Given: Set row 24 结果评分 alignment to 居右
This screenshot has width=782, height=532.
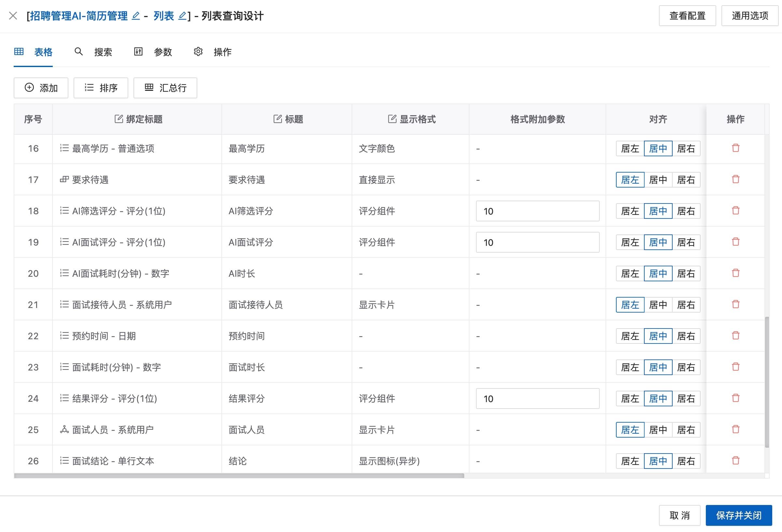Looking at the screenshot, I should (x=686, y=399).
